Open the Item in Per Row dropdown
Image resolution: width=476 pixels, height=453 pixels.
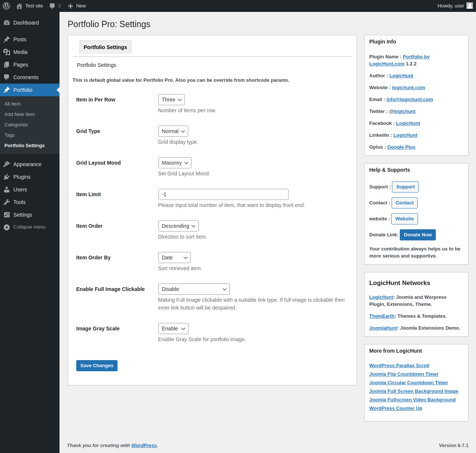(171, 100)
